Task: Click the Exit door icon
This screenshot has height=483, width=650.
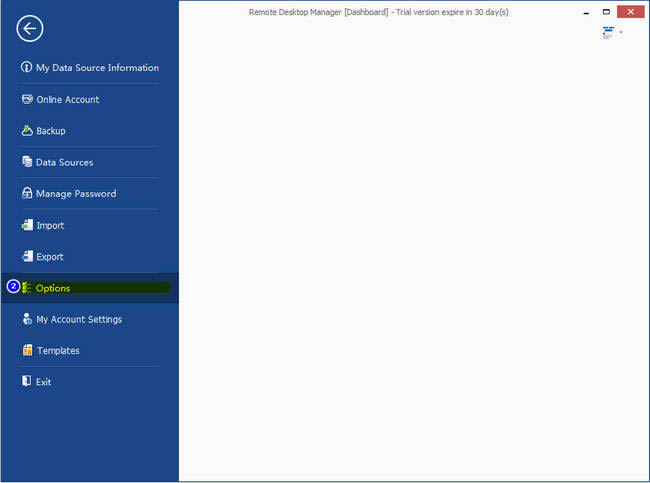Action: [x=27, y=381]
